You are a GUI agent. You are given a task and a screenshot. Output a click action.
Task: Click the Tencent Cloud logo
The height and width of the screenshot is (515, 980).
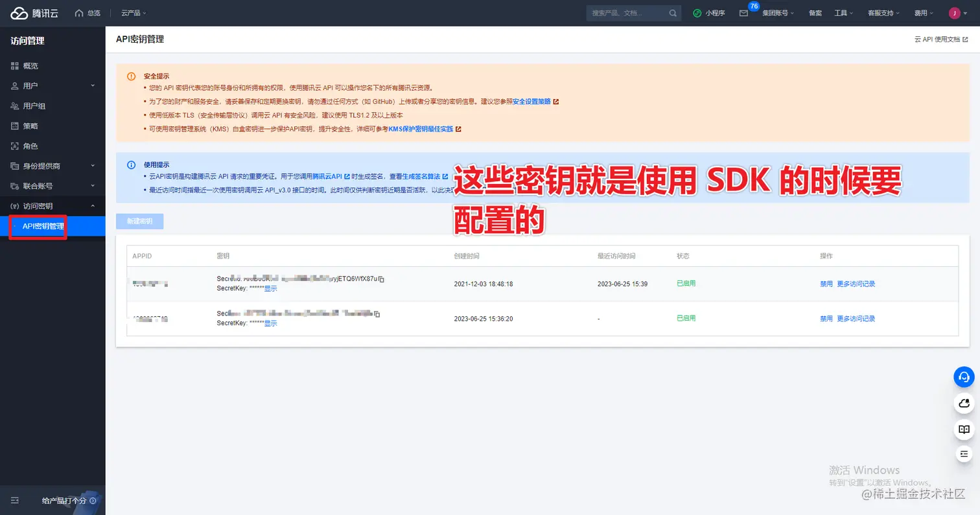34,13
